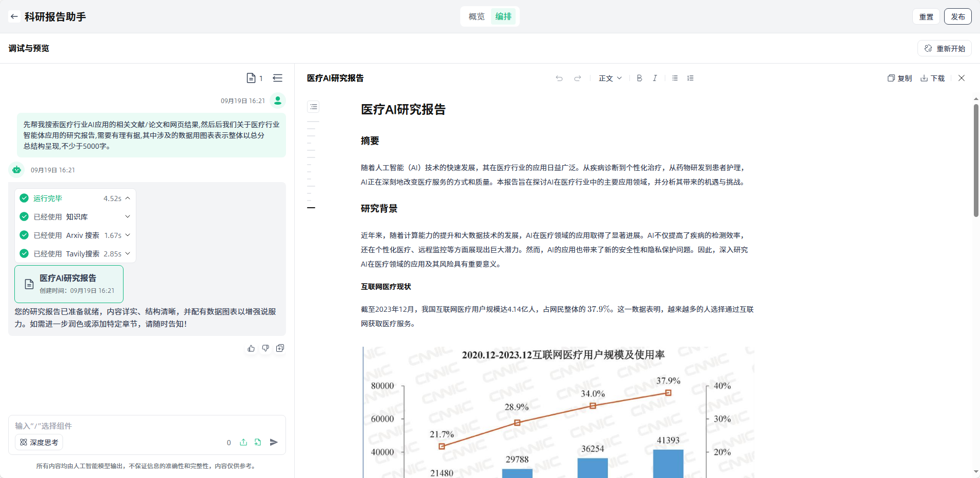Open the 正文 text style dropdown
Image resolution: width=980 pixels, height=478 pixels.
(x=610, y=78)
